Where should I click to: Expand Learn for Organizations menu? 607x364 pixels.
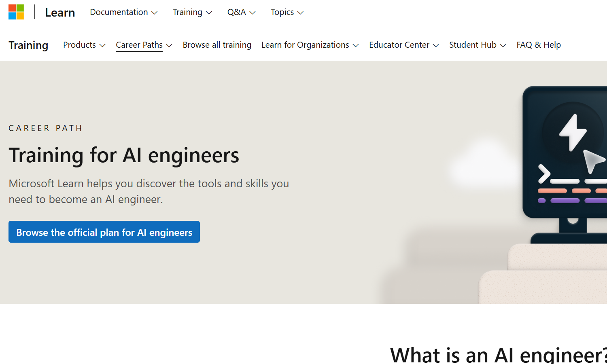pyautogui.click(x=310, y=45)
